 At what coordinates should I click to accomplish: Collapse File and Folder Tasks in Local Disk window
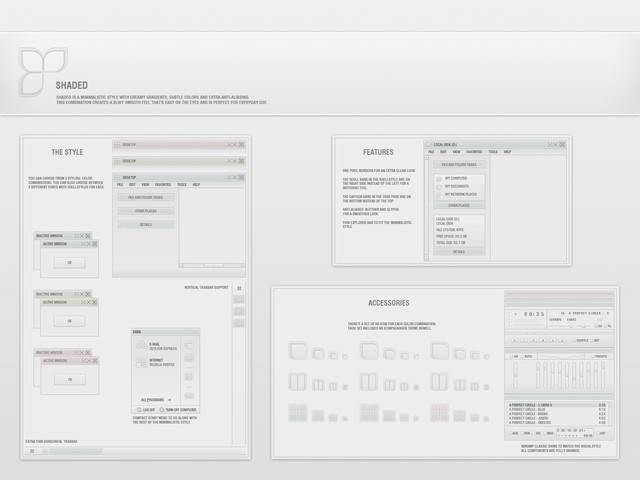(459, 164)
